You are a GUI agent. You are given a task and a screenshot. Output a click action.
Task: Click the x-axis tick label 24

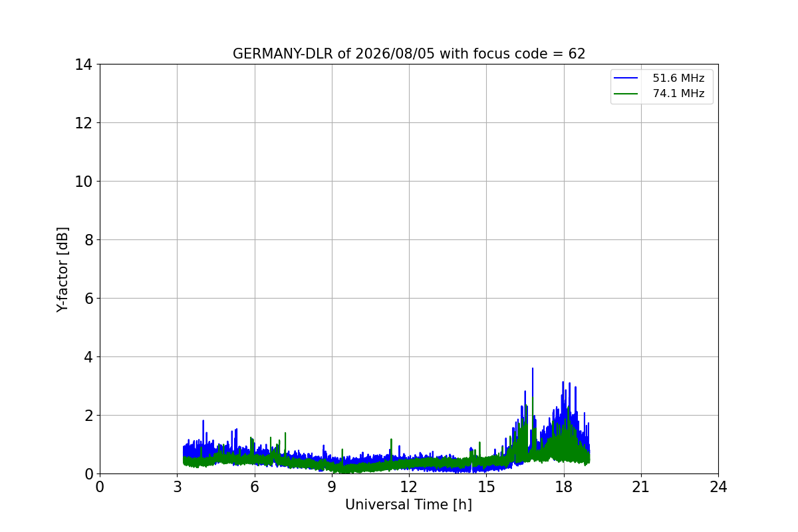point(718,487)
